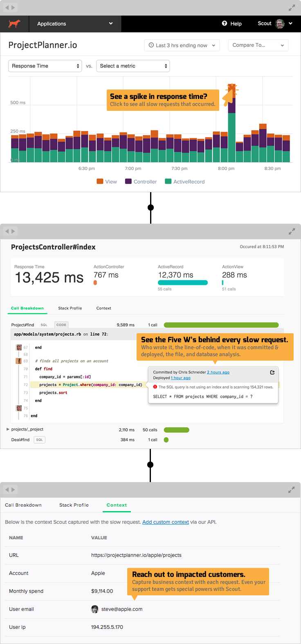Expand the Scout account chevron
The width and height of the screenshot is (301, 644).
[290, 23]
